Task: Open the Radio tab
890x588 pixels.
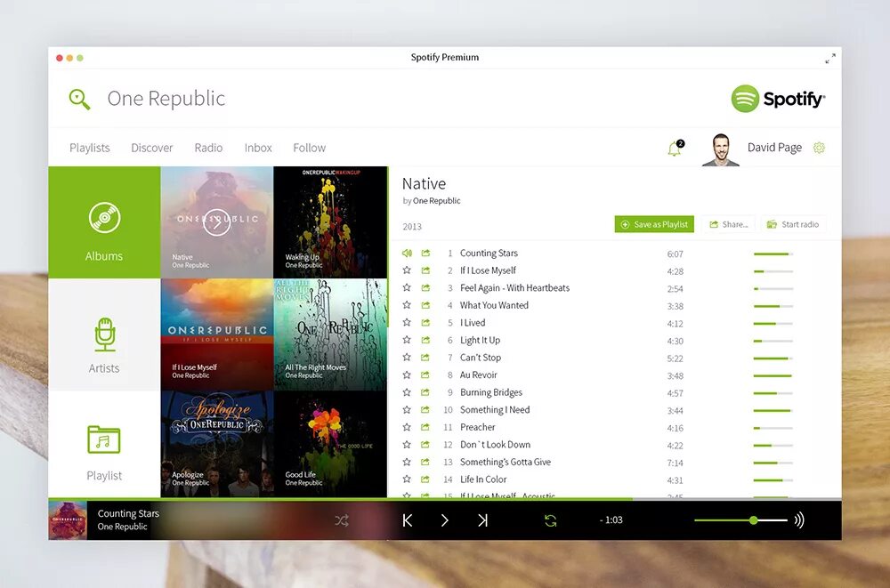Action: coord(208,149)
